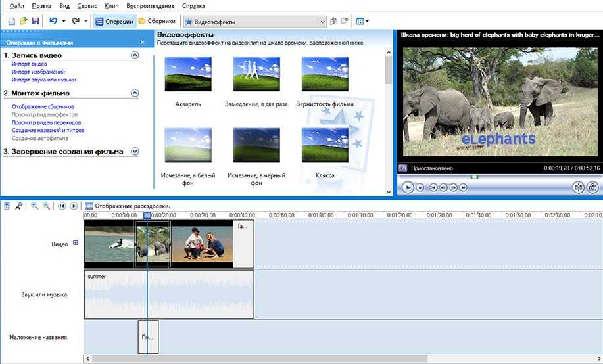Screen dimensions: 603x364
Task: Step forward one frame in preview
Action: [454, 187]
